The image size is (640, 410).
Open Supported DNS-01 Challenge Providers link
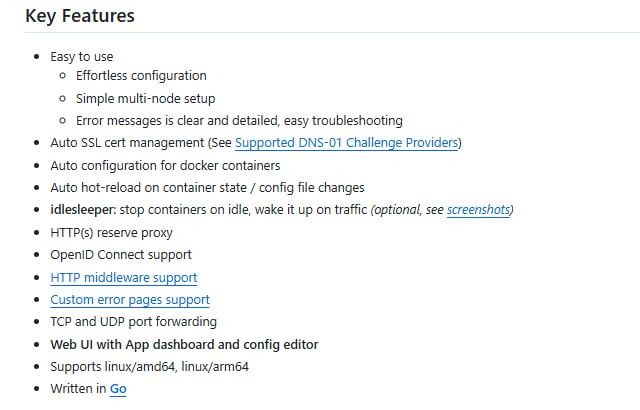(x=346, y=143)
